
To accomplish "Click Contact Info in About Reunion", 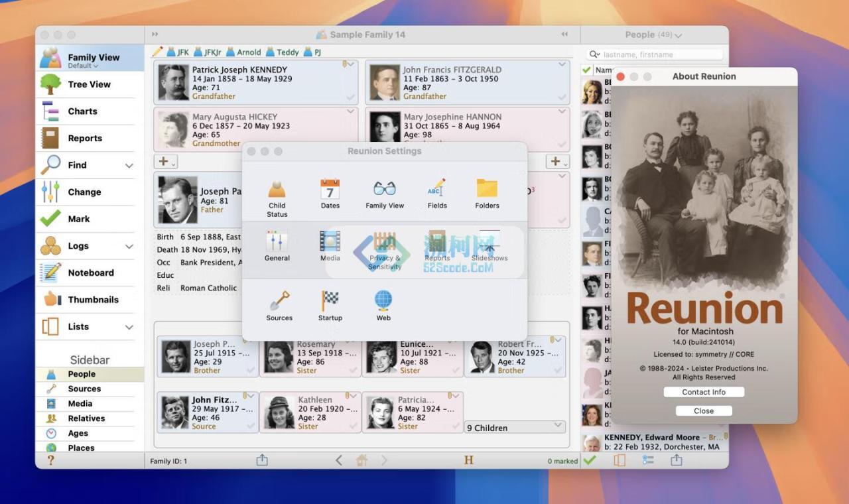I will point(704,392).
